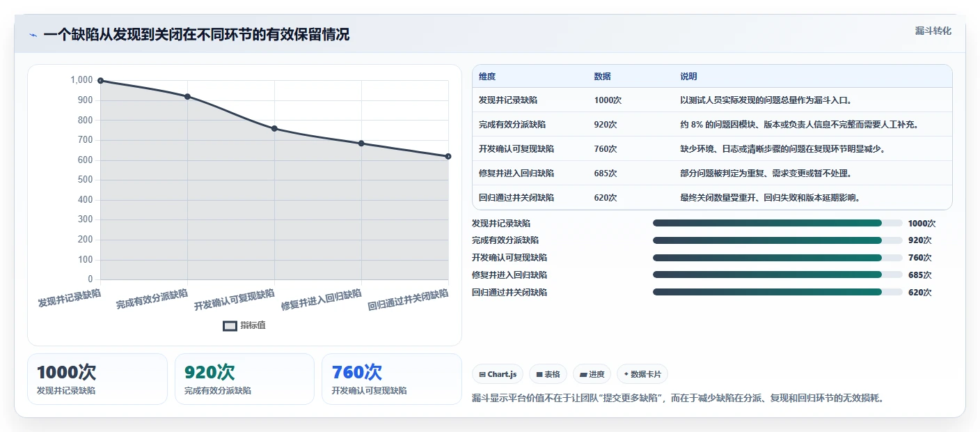Click the 620次 value in the table
980x432 pixels.
606,198
